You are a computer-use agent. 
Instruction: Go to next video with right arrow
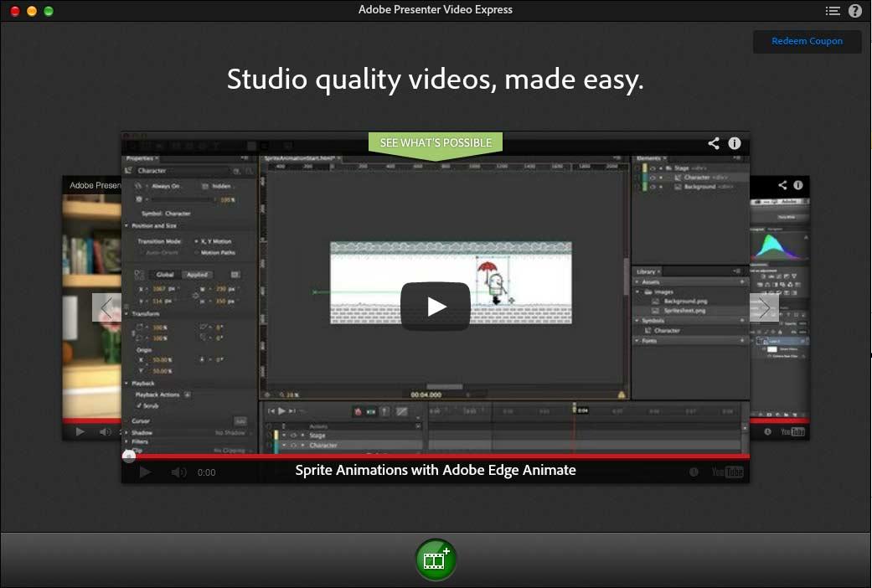(x=764, y=307)
